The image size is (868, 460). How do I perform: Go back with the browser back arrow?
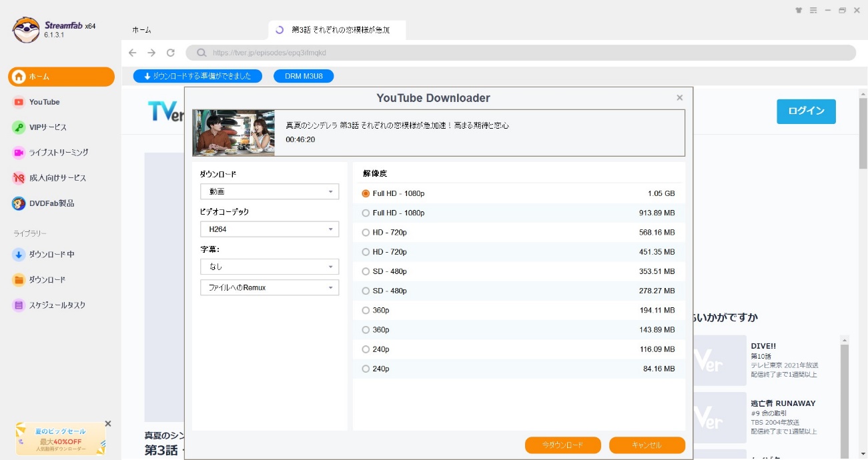click(132, 53)
